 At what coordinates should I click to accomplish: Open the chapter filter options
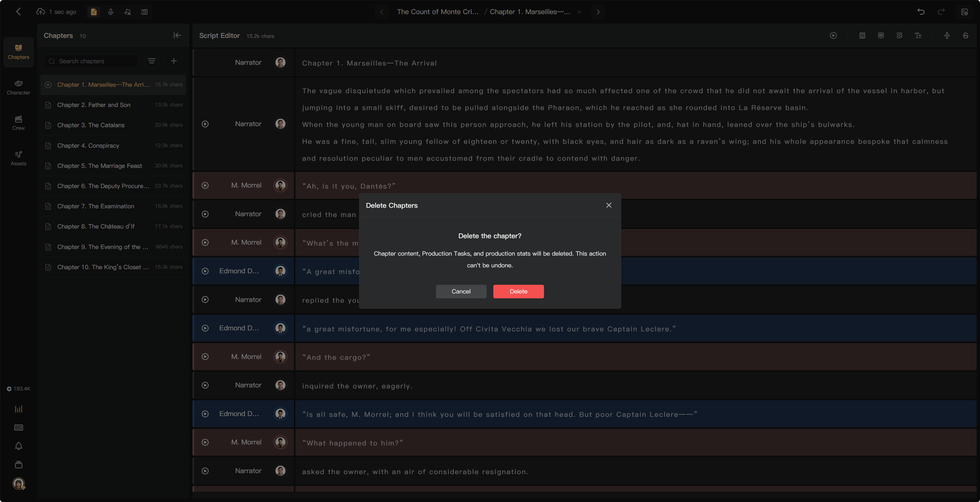click(151, 61)
